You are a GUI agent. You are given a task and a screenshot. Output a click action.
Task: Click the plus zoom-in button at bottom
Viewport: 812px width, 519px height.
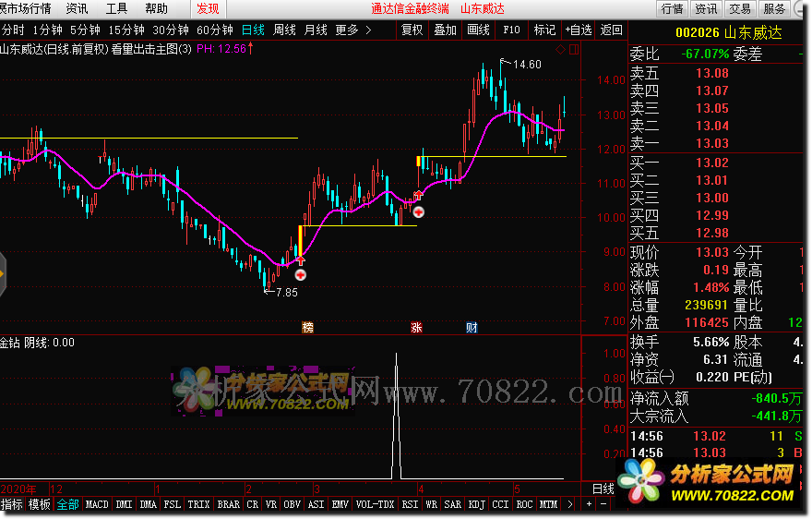point(589,504)
